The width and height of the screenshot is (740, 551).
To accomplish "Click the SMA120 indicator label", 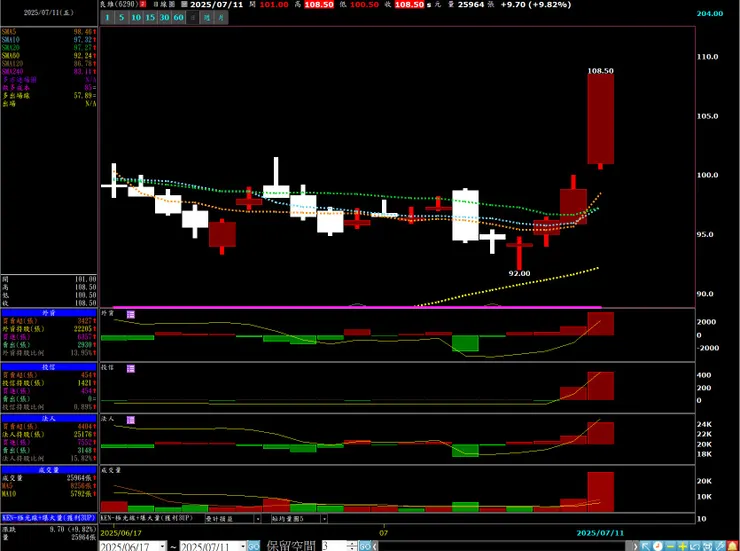I will pos(12,64).
